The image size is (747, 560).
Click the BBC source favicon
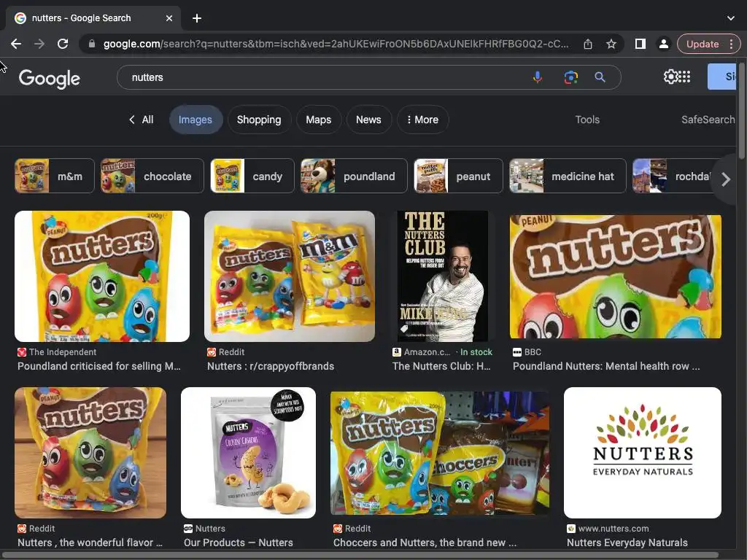pyautogui.click(x=517, y=352)
